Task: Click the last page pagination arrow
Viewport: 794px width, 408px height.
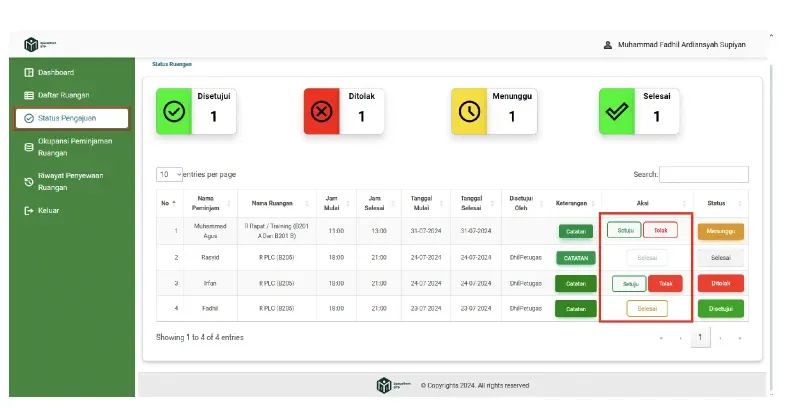Action: pyautogui.click(x=740, y=338)
